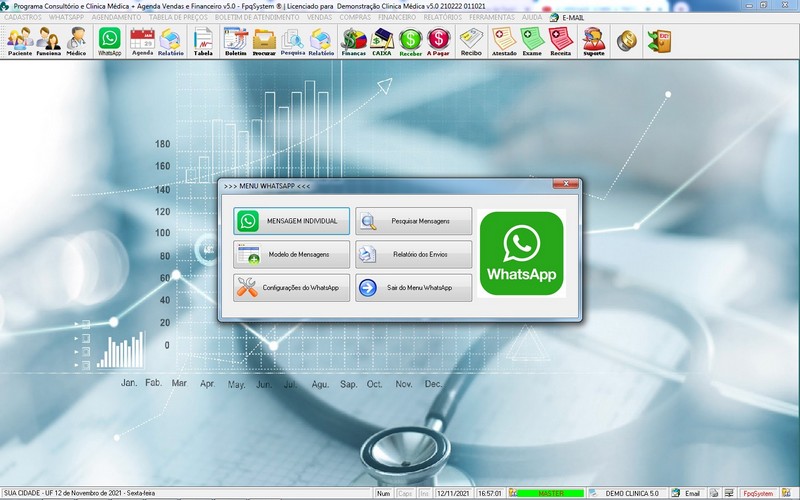This screenshot has height=500, width=800.
Task: Click the gold coin toolbar icon
Action: pyautogui.click(x=627, y=41)
